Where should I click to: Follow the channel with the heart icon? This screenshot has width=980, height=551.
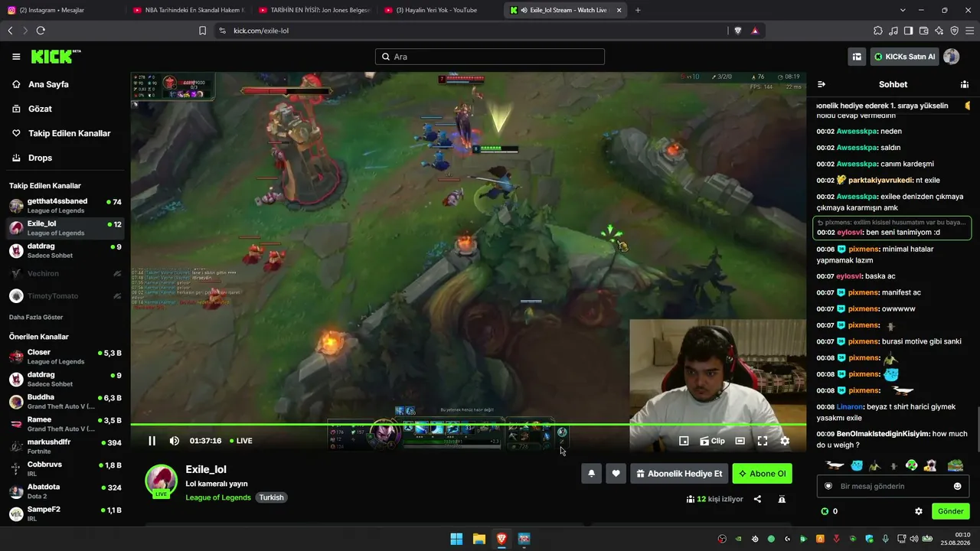coord(616,474)
